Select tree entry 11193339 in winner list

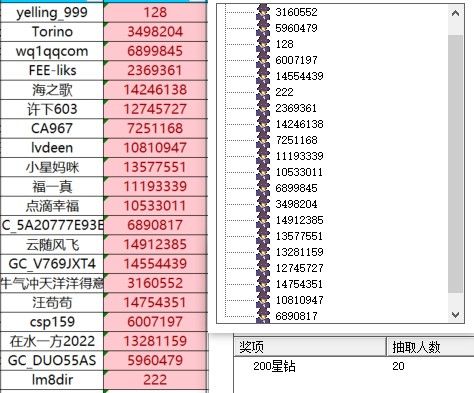click(x=299, y=156)
